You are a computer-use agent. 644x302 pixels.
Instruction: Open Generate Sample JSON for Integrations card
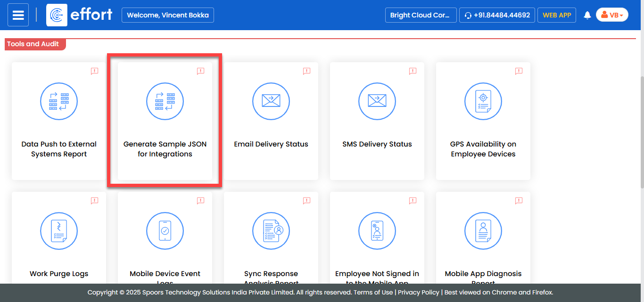(x=165, y=121)
